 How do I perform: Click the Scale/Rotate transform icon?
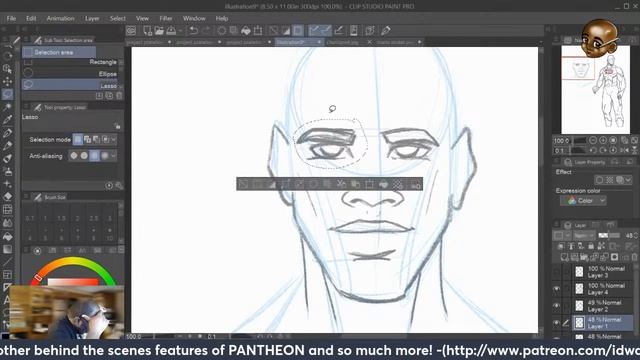(x=258, y=31)
